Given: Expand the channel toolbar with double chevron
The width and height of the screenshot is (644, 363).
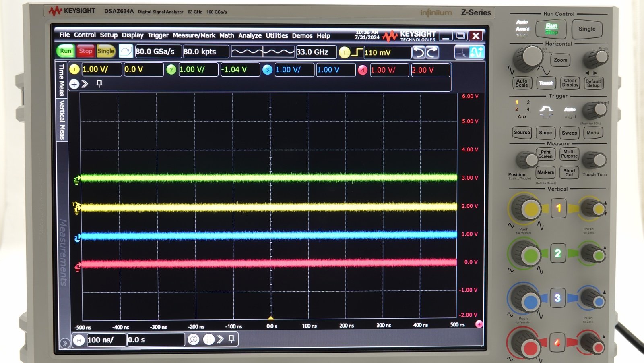Looking at the screenshot, I should (85, 84).
